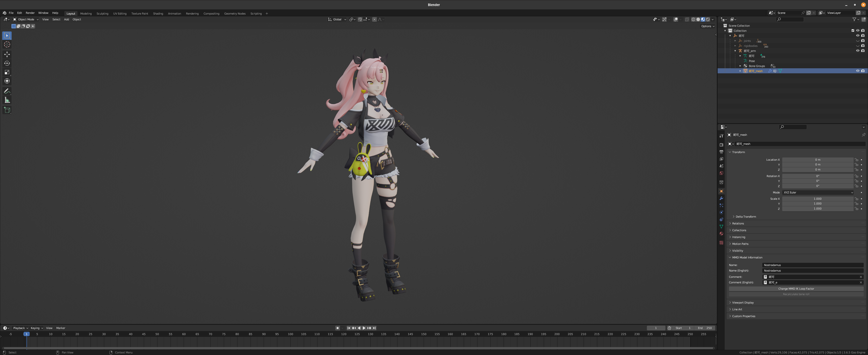The width and height of the screenshot is (868, 355).
Task: Open the Render Properties tab
Action: [x=721, y=144]
